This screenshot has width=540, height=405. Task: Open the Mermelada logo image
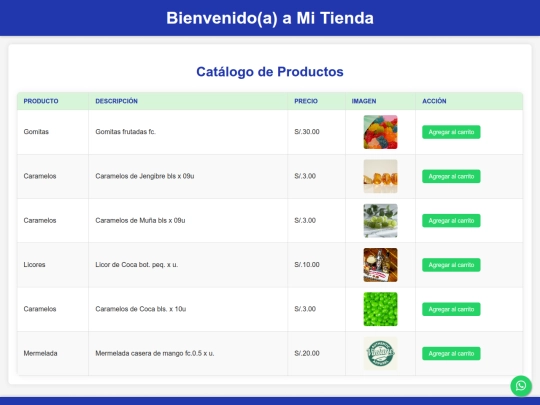point(380,353)
